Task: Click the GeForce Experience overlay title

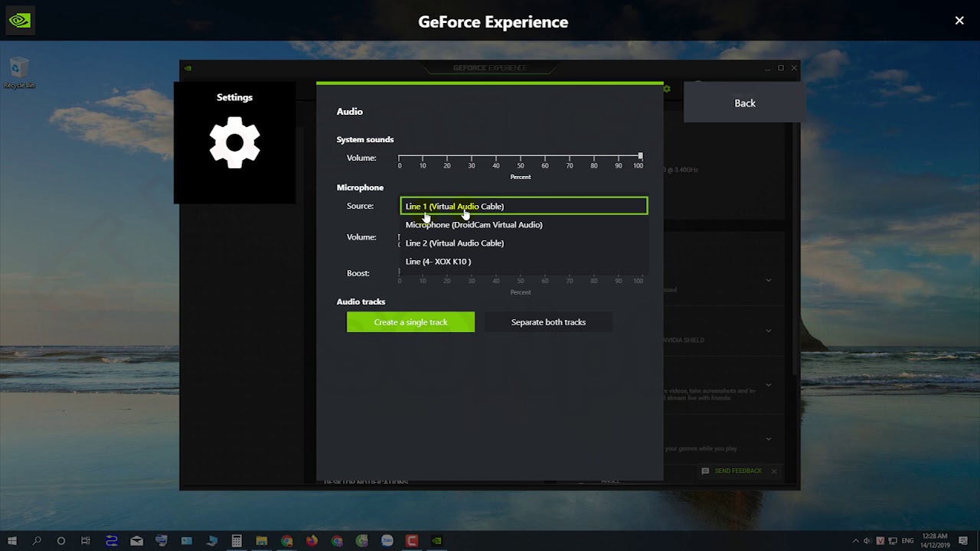Action: click(x=493, y=22)
